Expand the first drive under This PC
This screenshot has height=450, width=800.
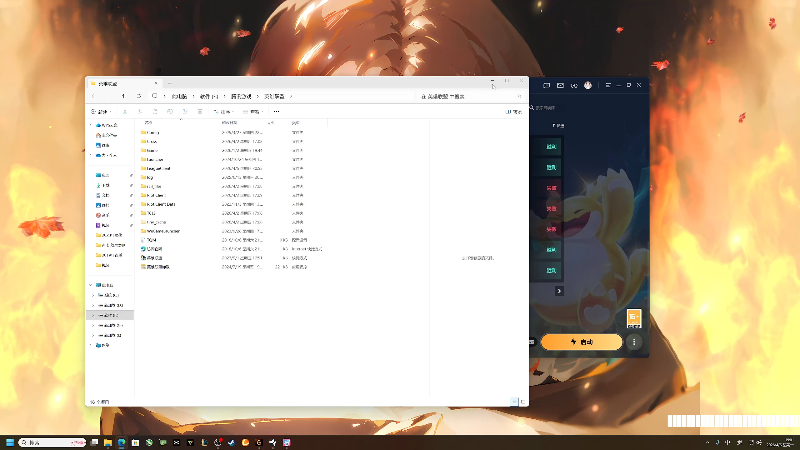pyautogui.click(x=93, y=295)
